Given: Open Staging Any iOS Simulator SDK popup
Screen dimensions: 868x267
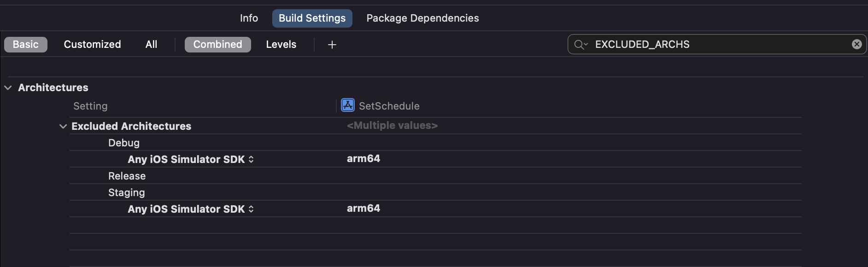Looking at the screenshot, I should coord(191,209).
